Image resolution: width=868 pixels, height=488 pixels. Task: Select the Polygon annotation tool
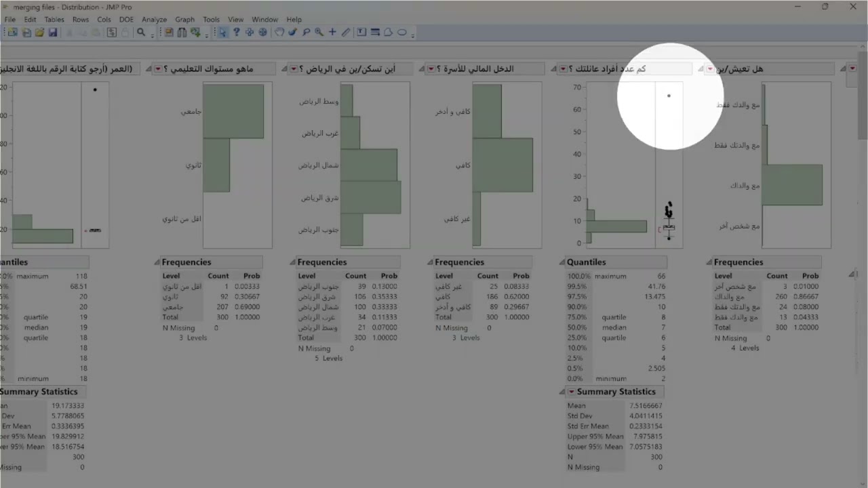(388, 32)
